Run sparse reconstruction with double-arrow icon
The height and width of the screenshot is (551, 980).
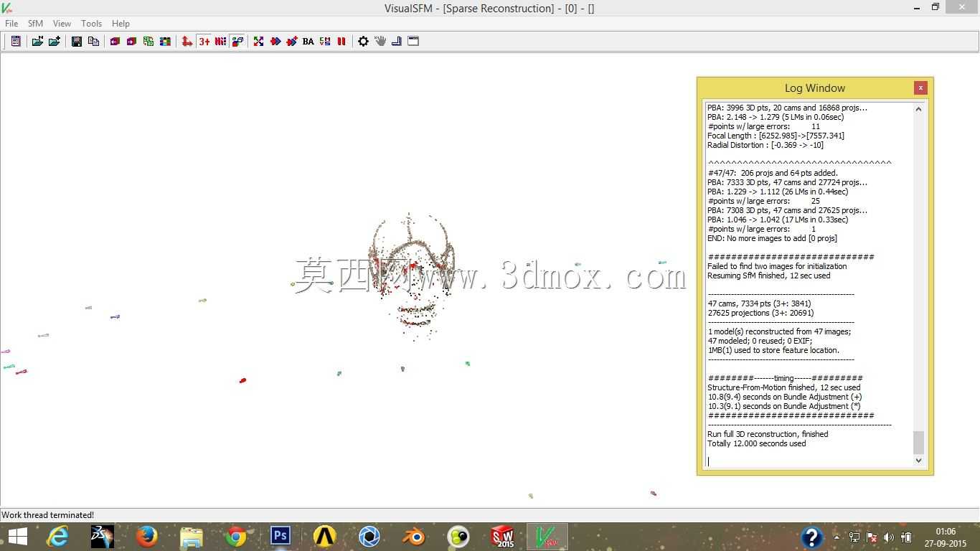tap(275, 42)
